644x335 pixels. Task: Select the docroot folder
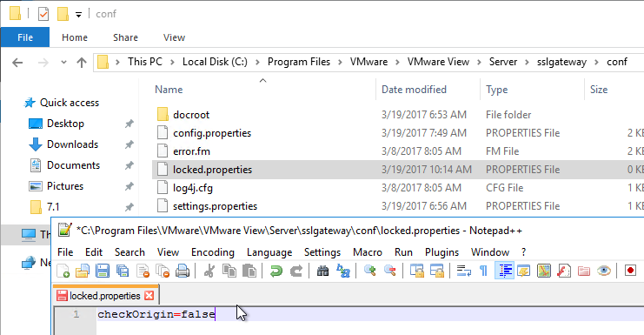pyautogui.click(x=191, y=115)
